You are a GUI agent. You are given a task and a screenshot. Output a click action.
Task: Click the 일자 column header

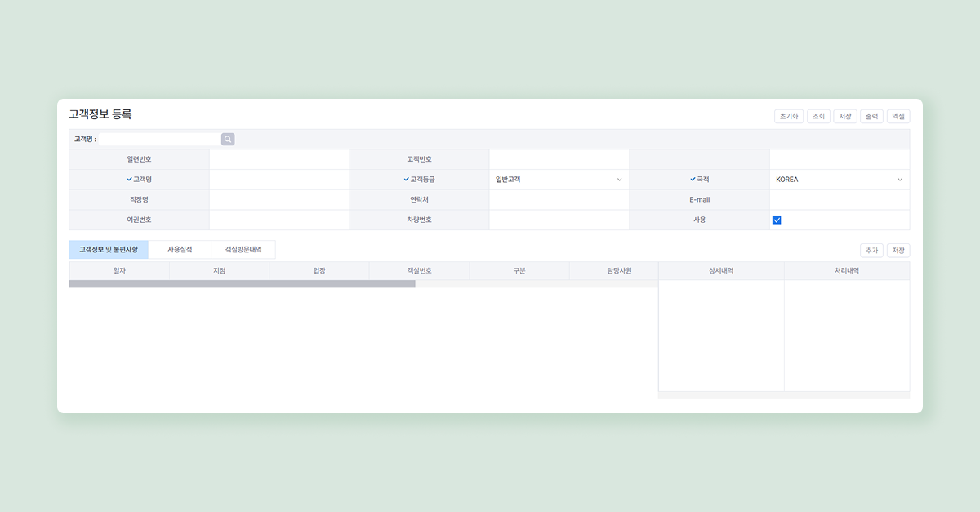[119, 271]
